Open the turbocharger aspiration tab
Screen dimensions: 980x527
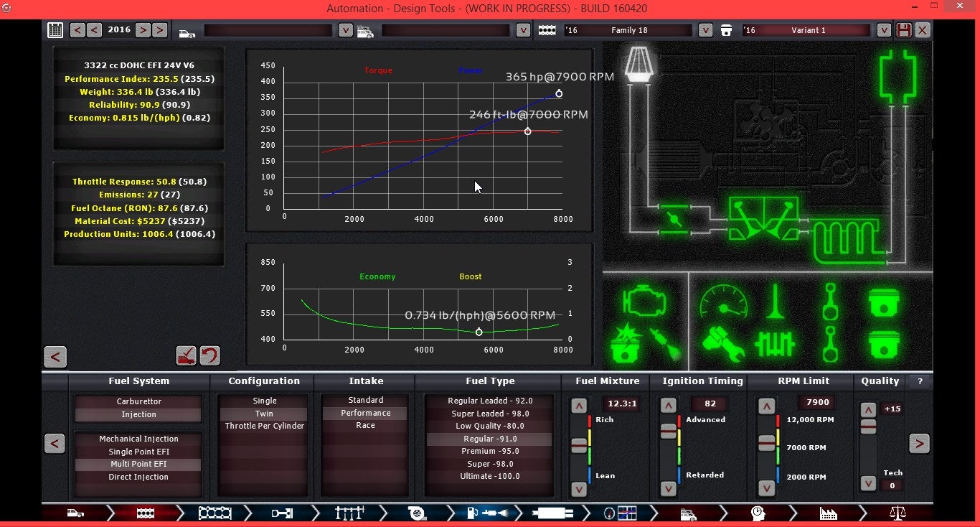tap(415, 513)
